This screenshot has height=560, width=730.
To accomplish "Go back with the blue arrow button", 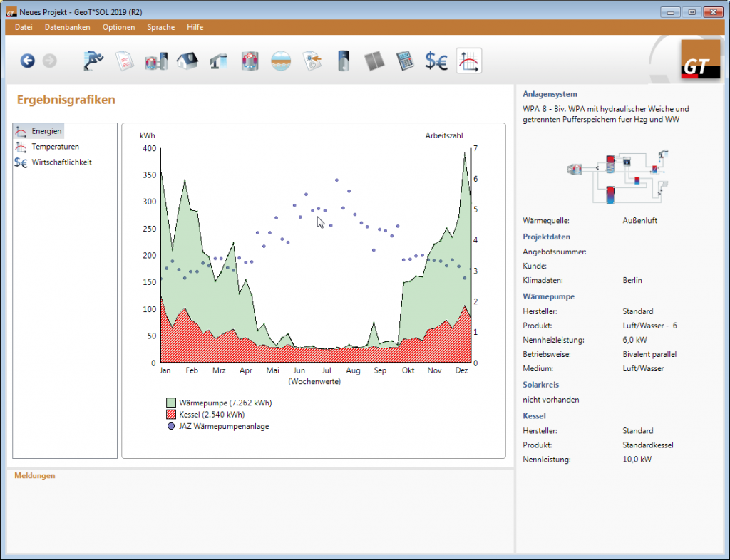I will coord(28,61).
